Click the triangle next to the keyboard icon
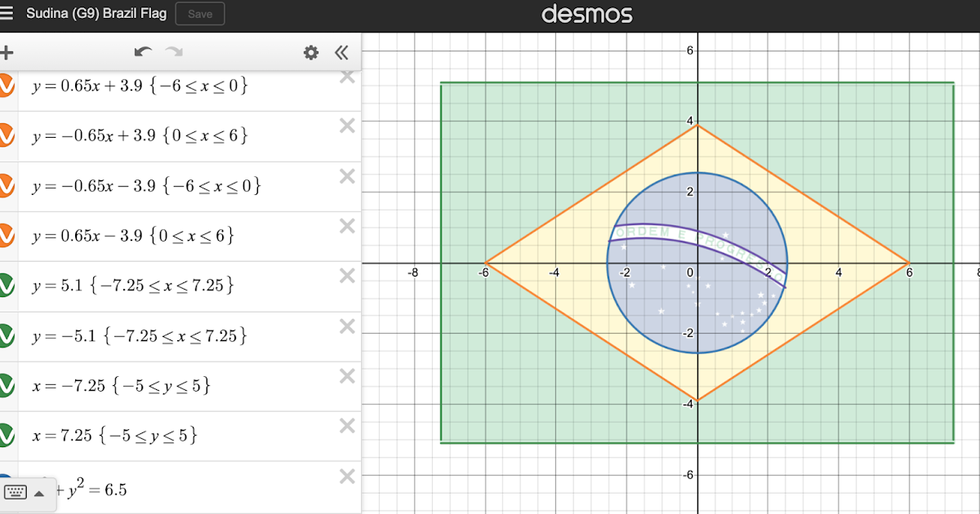This screenshot has width=980, height=514. tap(39, 493)
